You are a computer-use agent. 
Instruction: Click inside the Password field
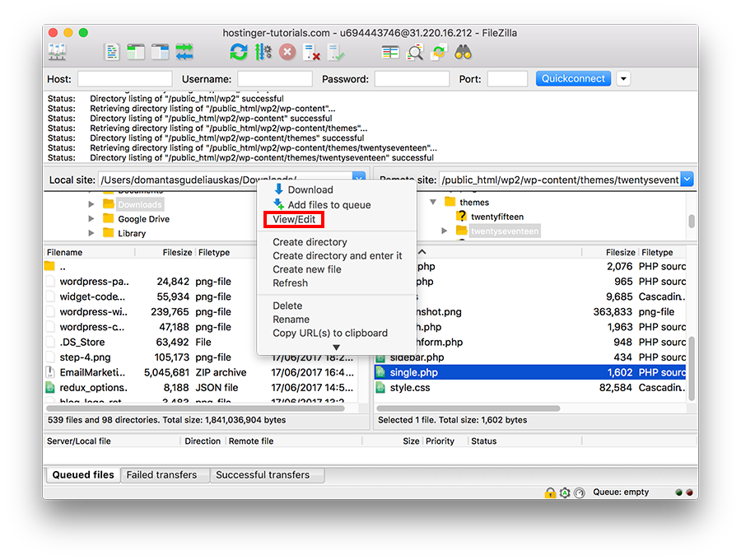pos(410,78)
